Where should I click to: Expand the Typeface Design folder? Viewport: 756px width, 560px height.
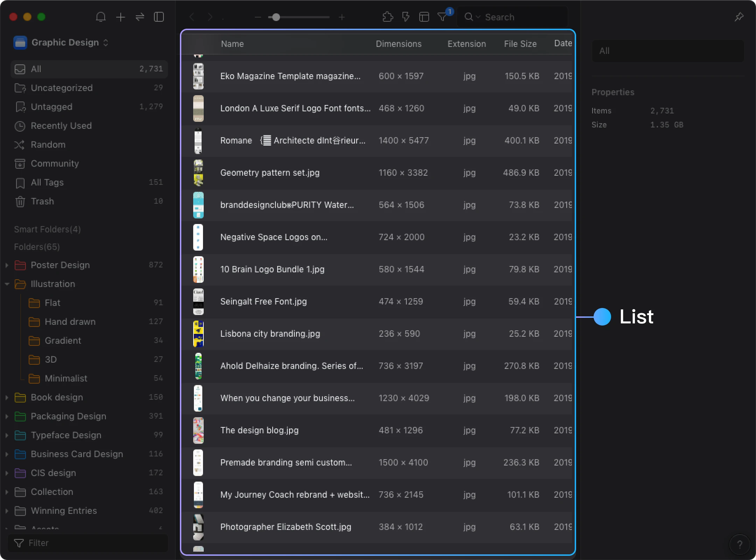[x=7, y=435]
